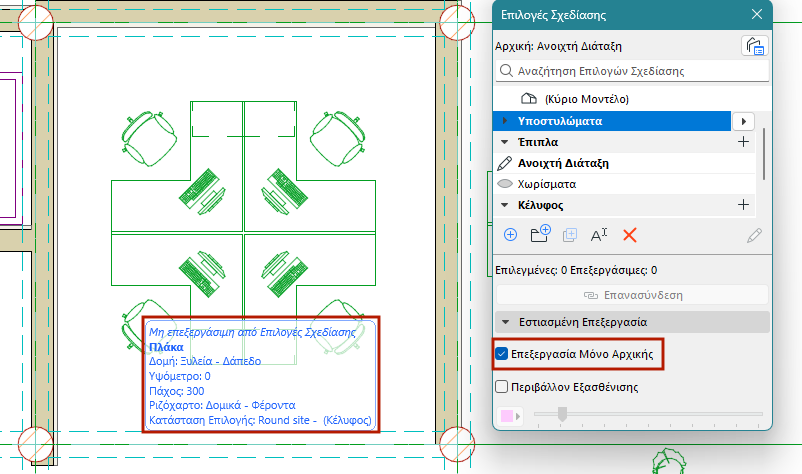This screenshot has width=802, height=474.
Task: Open the pink fade color swatch
Action: pos(509,416)
